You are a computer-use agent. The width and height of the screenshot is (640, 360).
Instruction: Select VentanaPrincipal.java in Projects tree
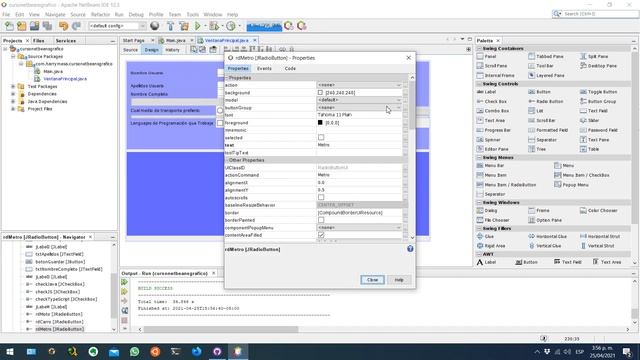[x=65, y=79]
